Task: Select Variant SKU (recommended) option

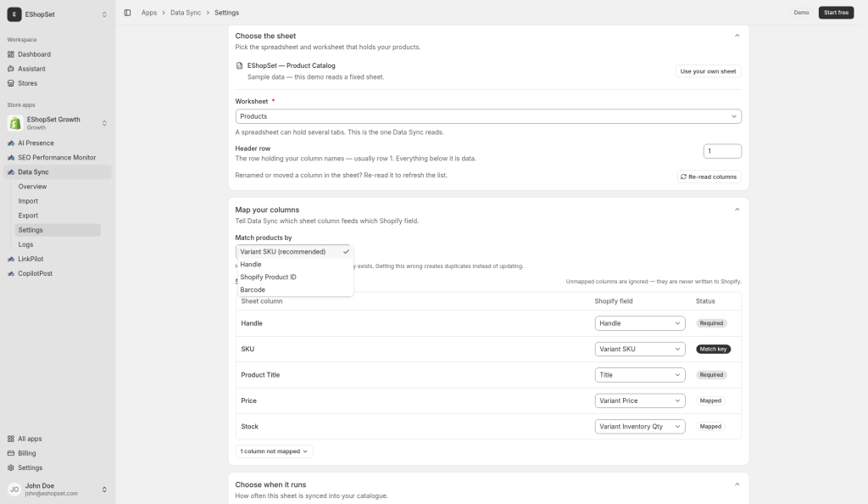Action: point(294,252)
